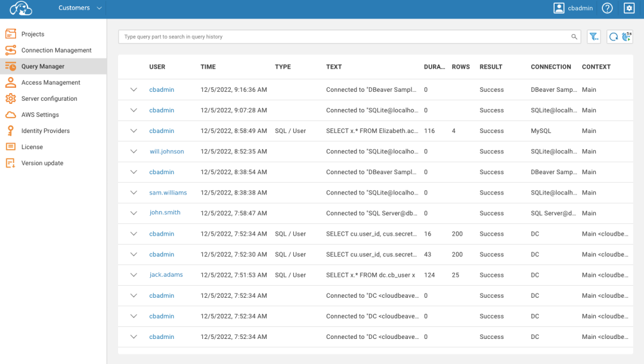The image size is (644, 364).
Task: Expand the 9:07:28 AM query row
Action: coord(134,110)
